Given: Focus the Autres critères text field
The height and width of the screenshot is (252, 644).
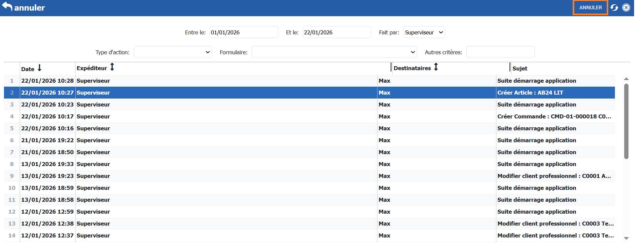Looking at the screenshot, I should click(500, 52).
